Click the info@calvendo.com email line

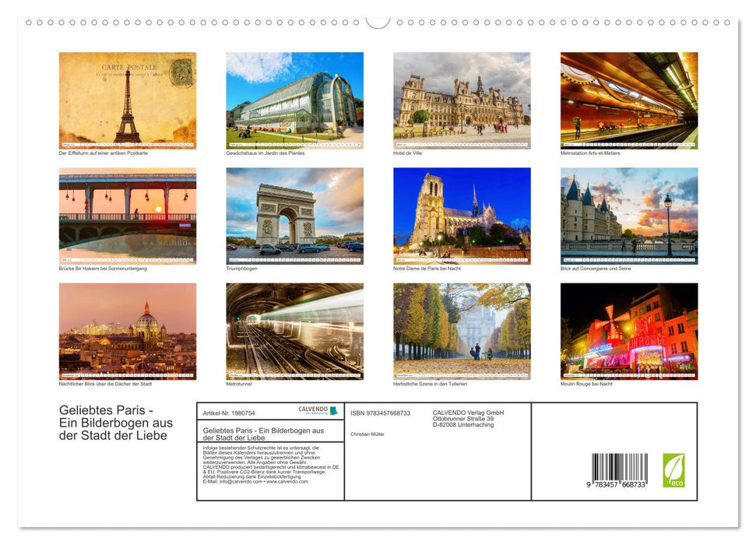tap(255, 482)
